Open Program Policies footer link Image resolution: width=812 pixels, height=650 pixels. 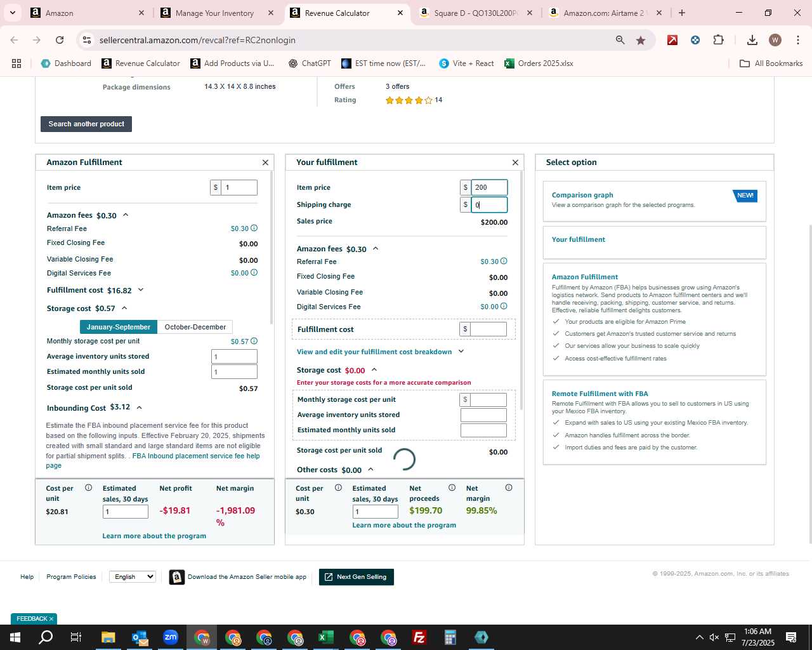click(x=71, y=577)
